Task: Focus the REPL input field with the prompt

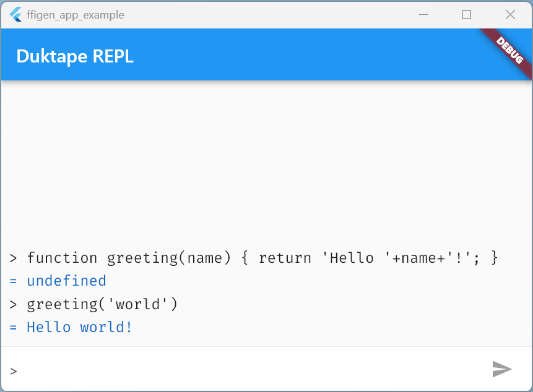Action: 248,370
